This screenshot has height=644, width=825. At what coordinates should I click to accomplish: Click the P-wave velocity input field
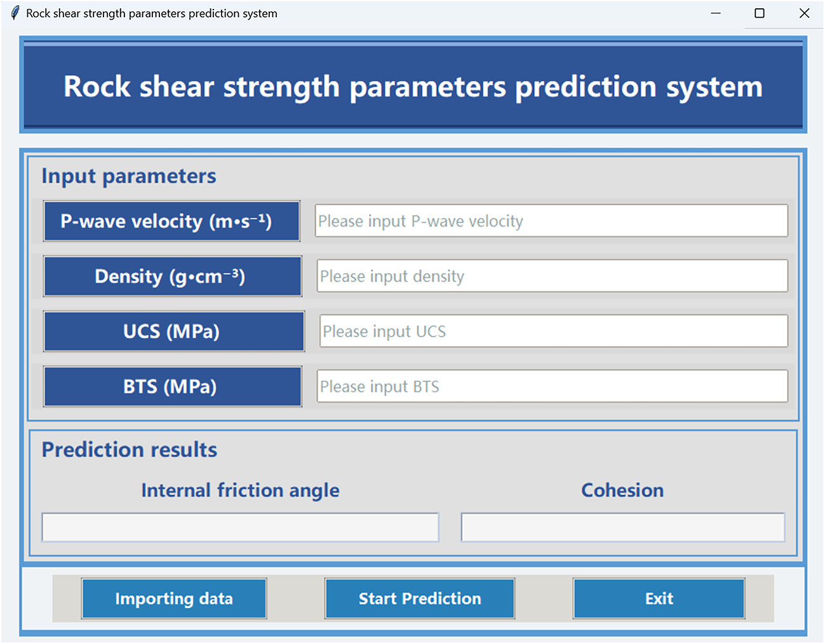551,221
